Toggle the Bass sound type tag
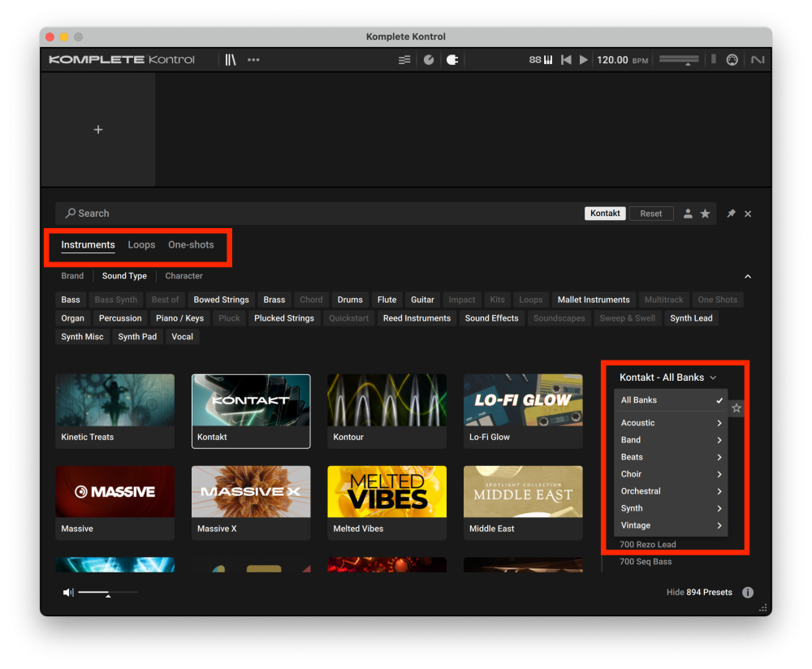812x669 pixels. tap(71, 300)
